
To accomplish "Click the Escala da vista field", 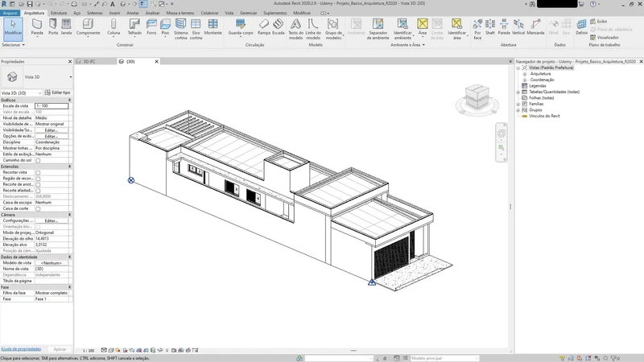I will [x=52, y=106].
